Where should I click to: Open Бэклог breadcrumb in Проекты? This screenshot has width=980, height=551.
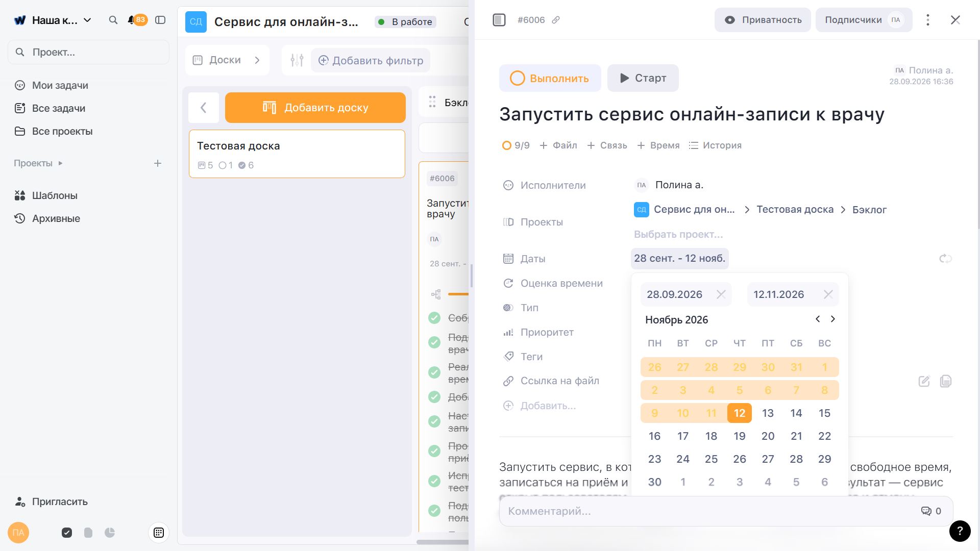pos(869,210)
